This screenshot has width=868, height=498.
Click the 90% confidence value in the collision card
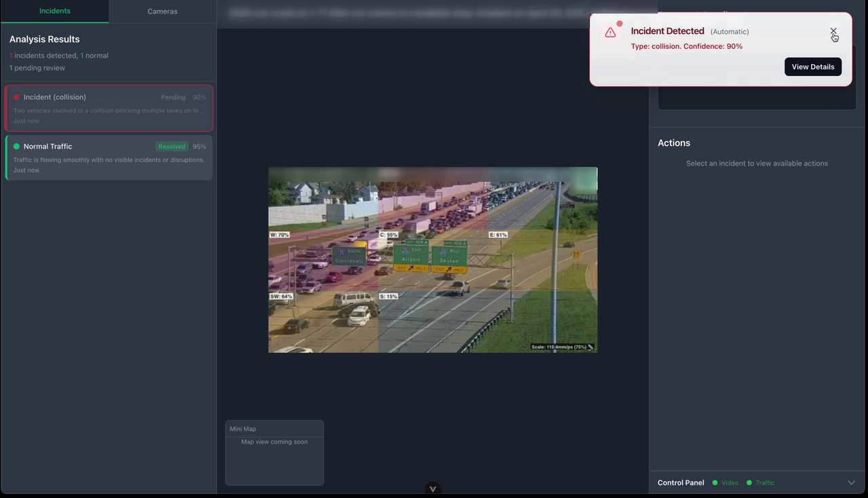click(199, 97)
